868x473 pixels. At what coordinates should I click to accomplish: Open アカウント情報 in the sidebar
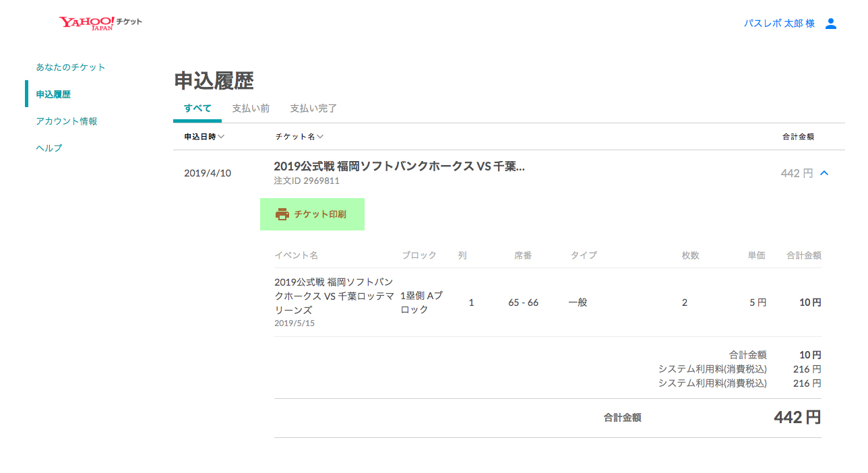tap(67, 121)
